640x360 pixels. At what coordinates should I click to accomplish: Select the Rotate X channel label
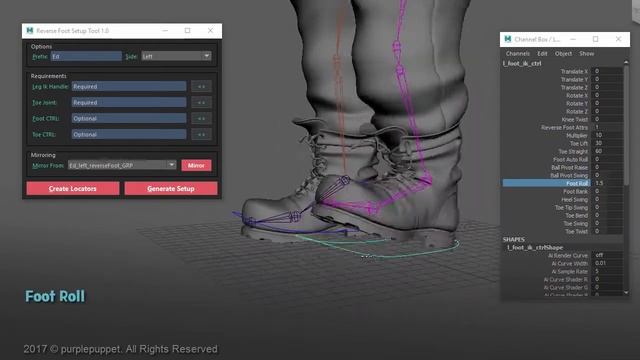tap(577, 95)
